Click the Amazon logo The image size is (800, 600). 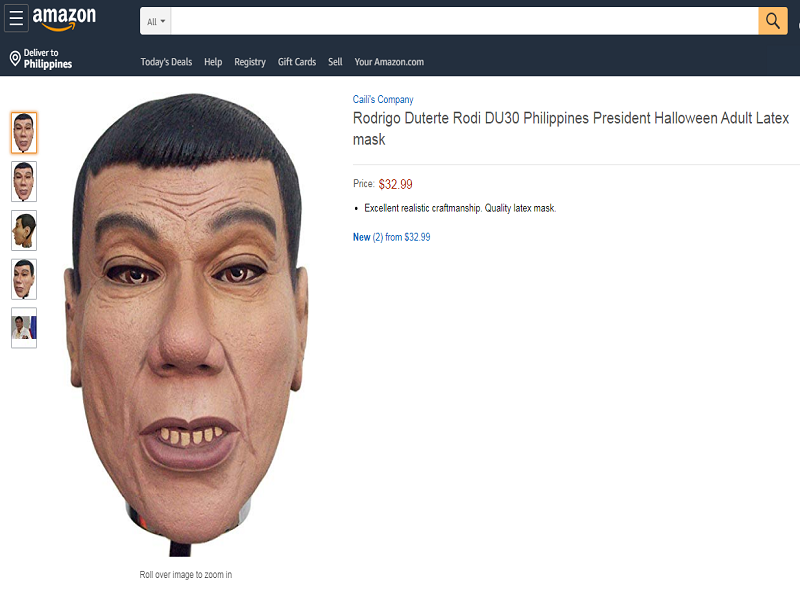pyautogui.click(x=65, y=17)
